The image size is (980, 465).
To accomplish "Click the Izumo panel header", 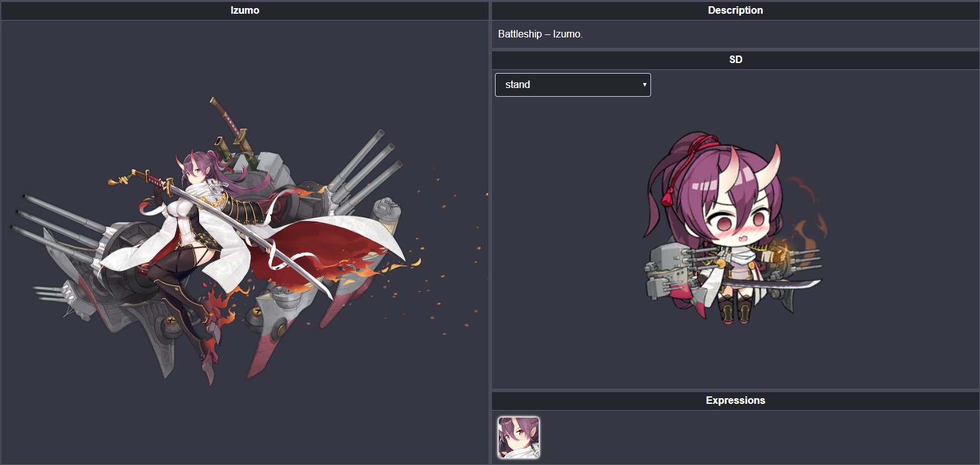I will [245, 11].
